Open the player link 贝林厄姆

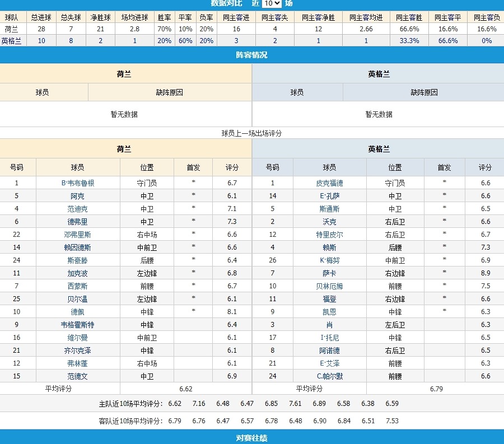pos(329,286)
